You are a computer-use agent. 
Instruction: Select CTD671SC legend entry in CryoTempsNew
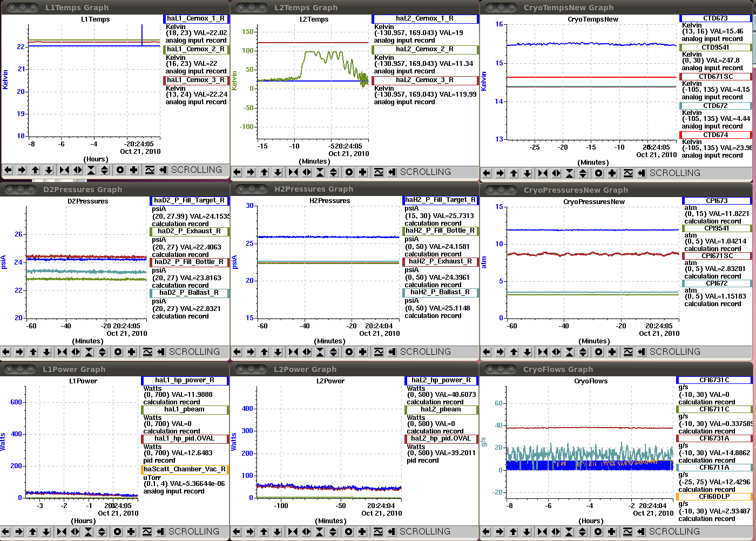coord(715,77)
